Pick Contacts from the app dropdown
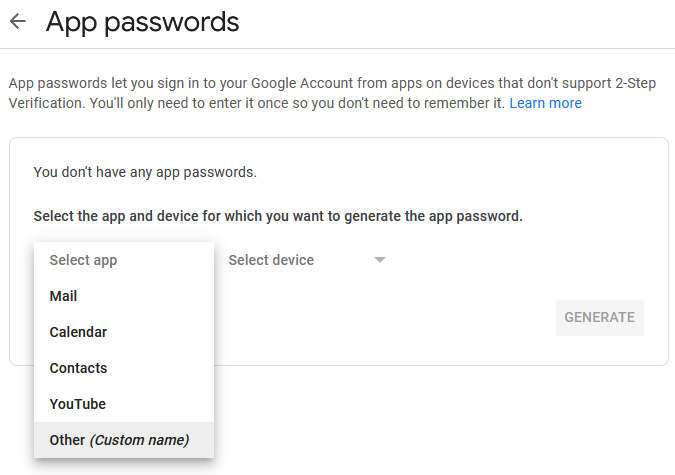 (x=78, y=368)
